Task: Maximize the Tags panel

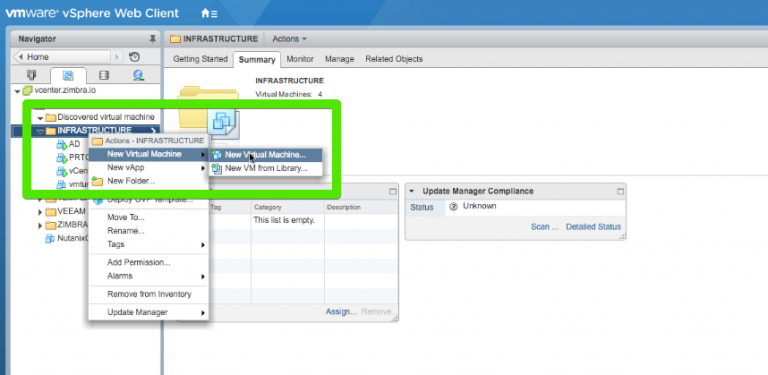Action: 392,191
